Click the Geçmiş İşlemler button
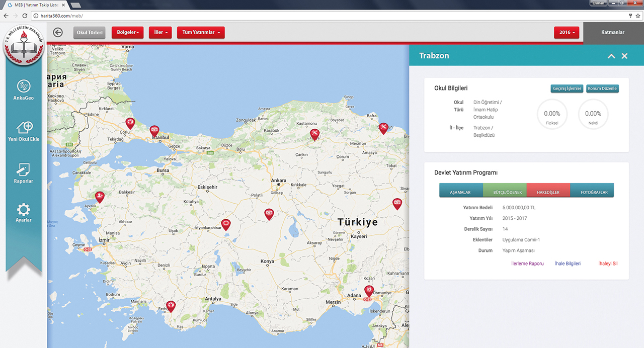The width and height of the screenshot is (644, 348). [567, 89]
